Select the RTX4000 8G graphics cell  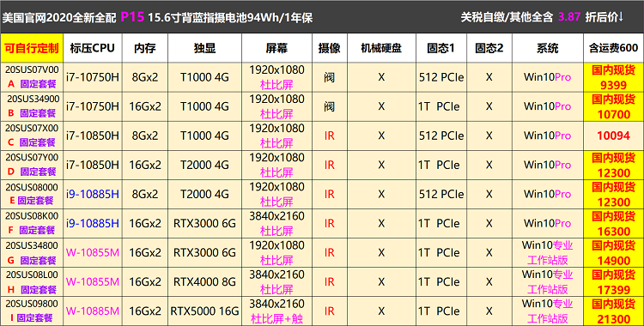coord(204,282)
